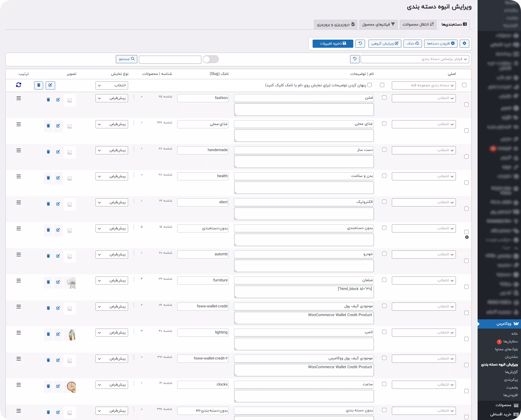Click the افزودن دسته‌ها button
This screenshot has width=521, height=420.
click(x=441, y=43)
